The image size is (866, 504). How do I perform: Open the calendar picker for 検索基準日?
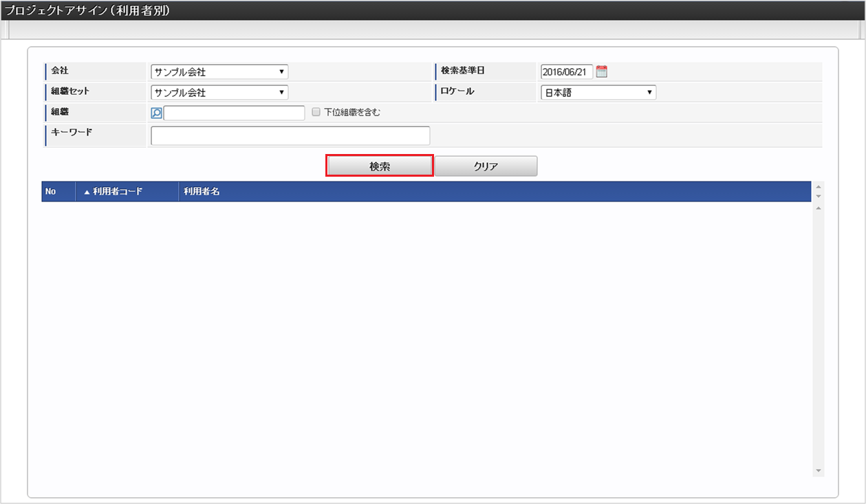tap(600, 71)
